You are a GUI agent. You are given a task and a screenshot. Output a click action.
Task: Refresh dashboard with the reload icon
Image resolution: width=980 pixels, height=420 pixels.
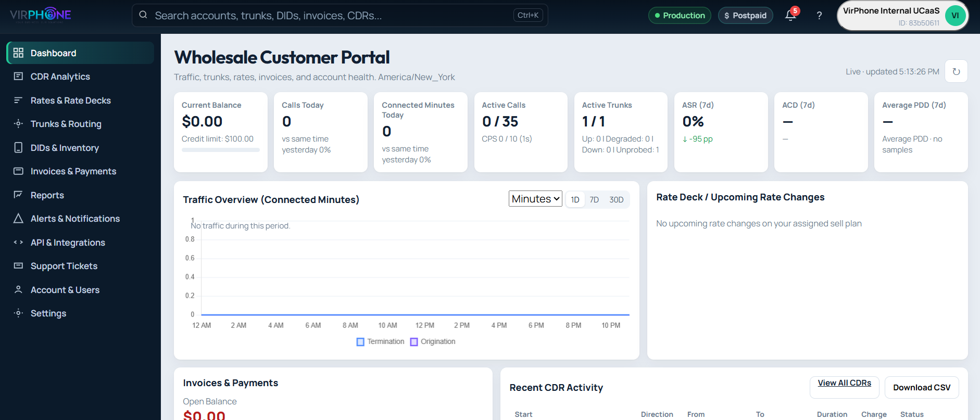pos(956,71)
